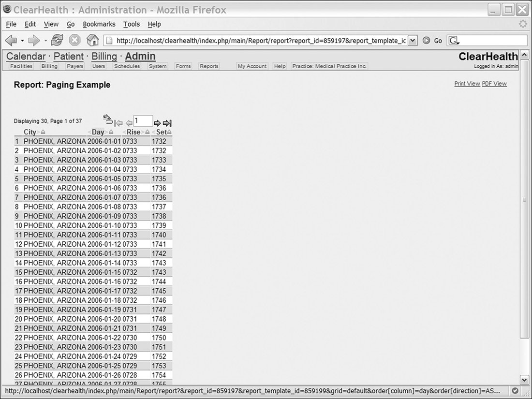This screenshot has width=532, height=399.
Task: Open the Go menu
Action: click(71, 24)
